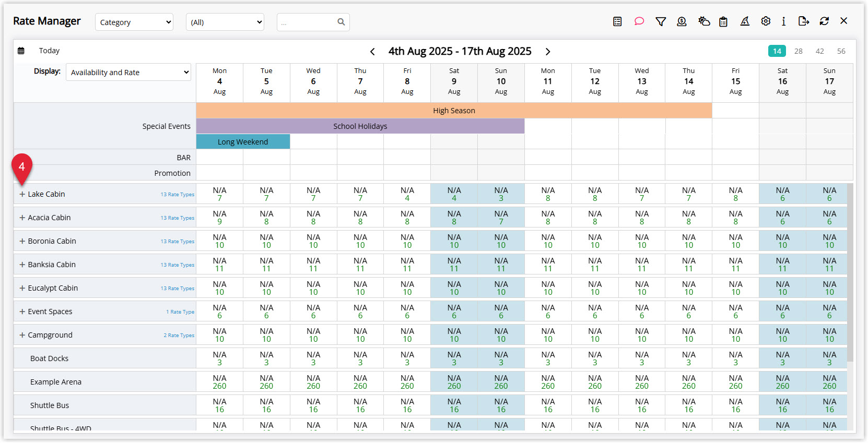Expand the Banksia Cabin row

pos(22,265)
